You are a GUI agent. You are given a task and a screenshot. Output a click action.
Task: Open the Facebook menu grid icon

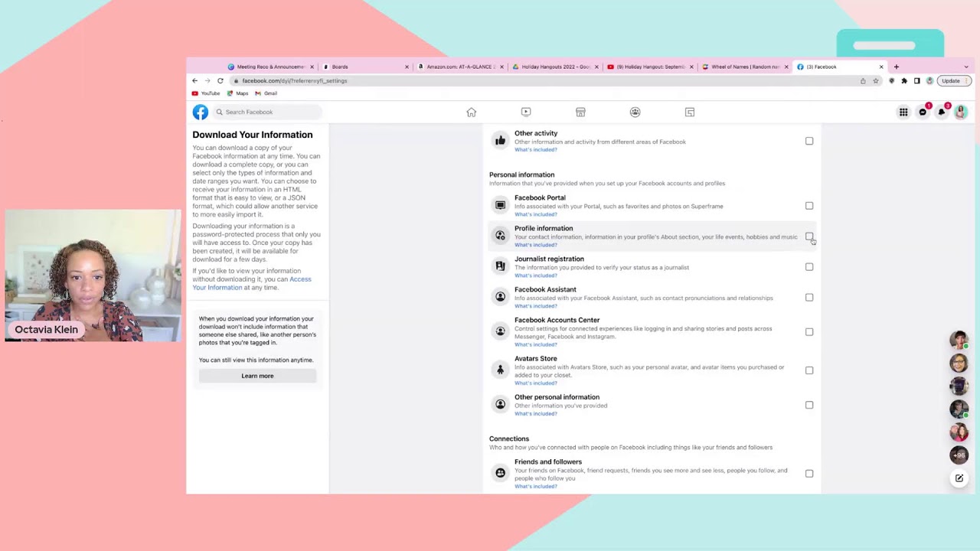903,112
